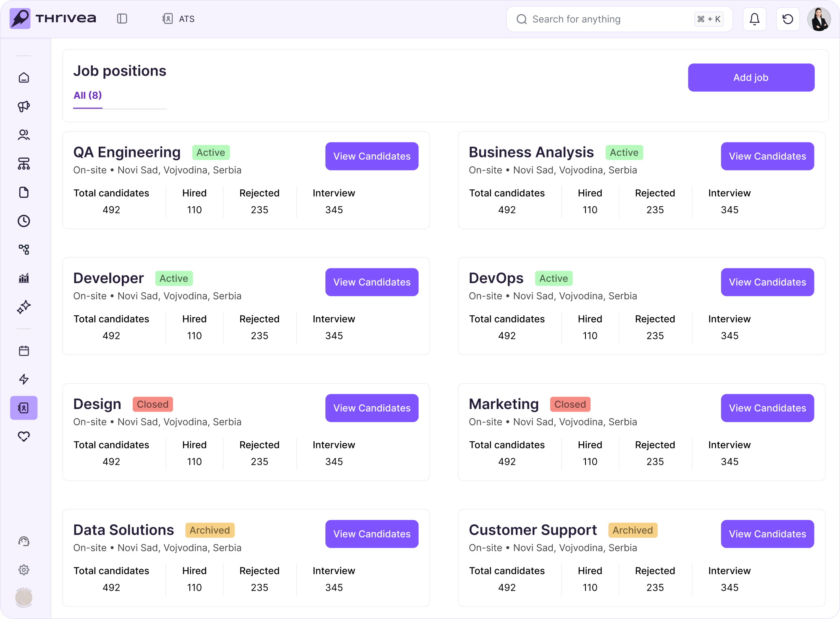Open the settings gear icon
Screen dimensions: 840x619
point(24,570)
